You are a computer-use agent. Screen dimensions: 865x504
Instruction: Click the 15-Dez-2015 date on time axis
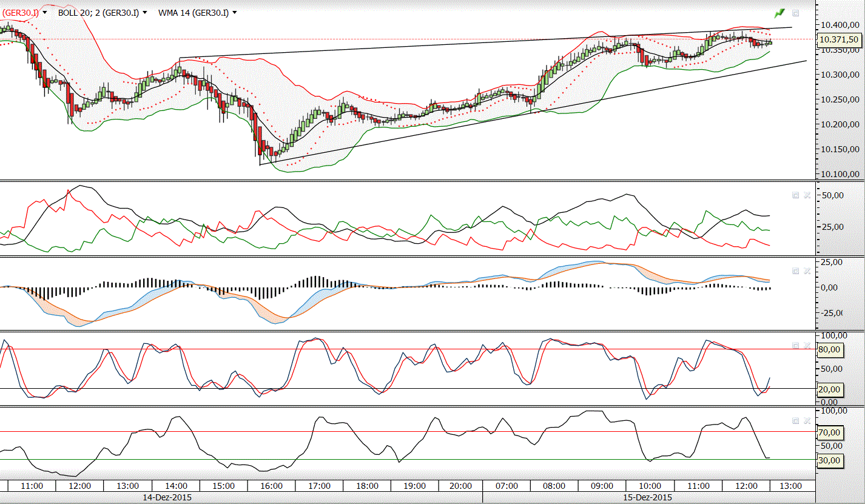tap(648, 497)
